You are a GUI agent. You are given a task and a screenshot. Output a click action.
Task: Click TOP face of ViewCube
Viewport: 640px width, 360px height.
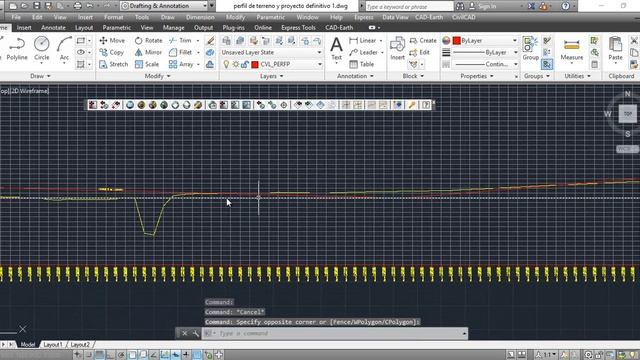(627, 113)
